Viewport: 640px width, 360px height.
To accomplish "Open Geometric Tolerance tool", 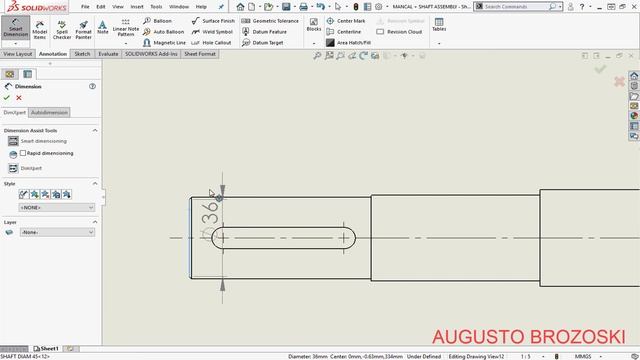I will [x=270, y=21].
